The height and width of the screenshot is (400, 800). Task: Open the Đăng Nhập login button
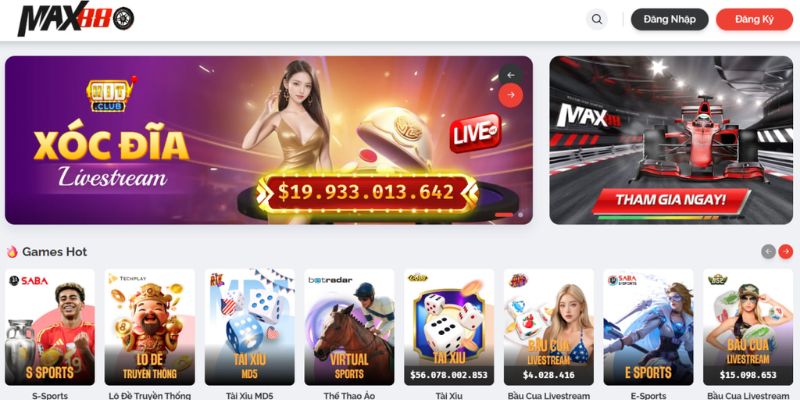669,19
